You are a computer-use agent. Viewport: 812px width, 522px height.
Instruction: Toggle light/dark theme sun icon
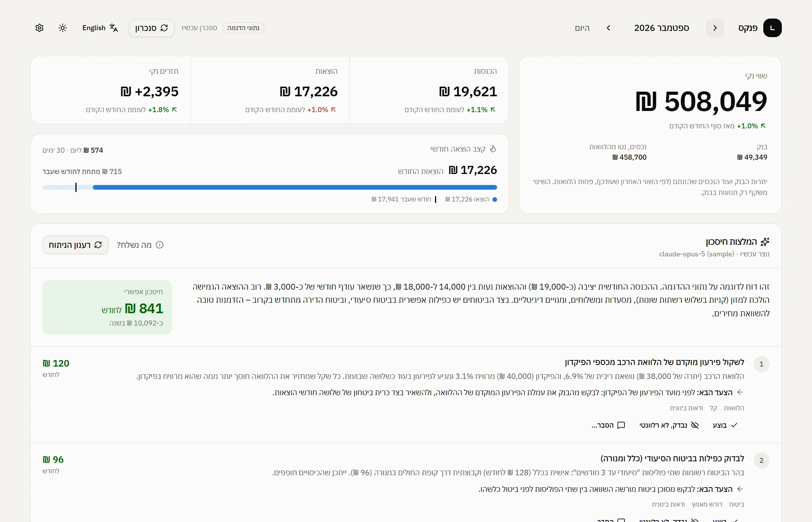[x=63, y=28]
